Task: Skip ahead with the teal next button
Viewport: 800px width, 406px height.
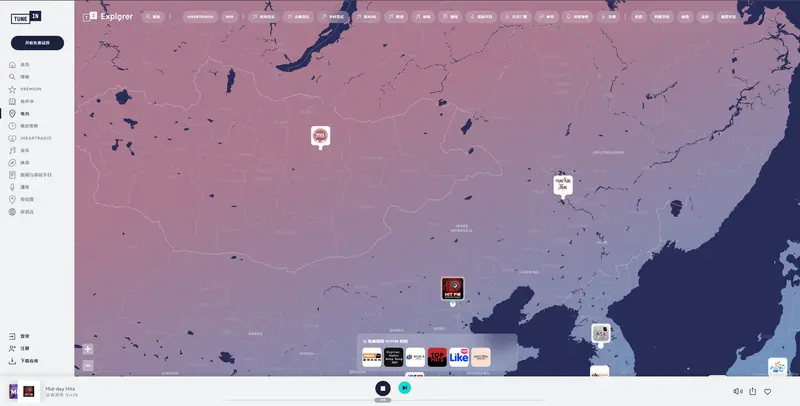Action: [404, 388]
